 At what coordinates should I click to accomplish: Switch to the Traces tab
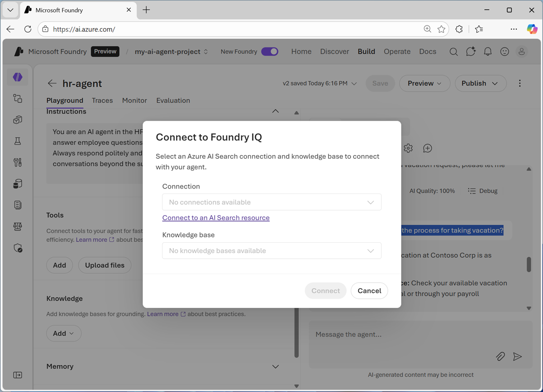click(x=102, y=100)
